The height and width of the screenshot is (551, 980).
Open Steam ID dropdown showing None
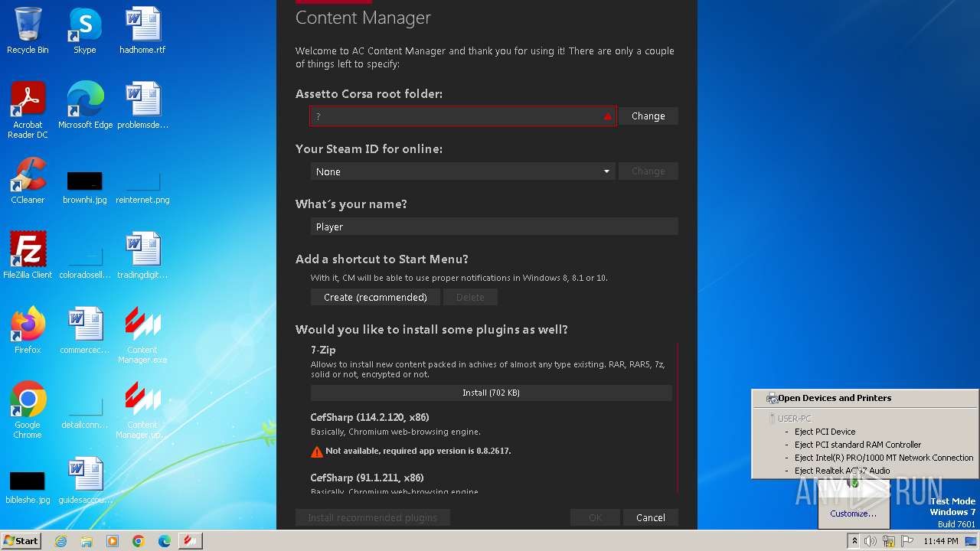(462, 171)
